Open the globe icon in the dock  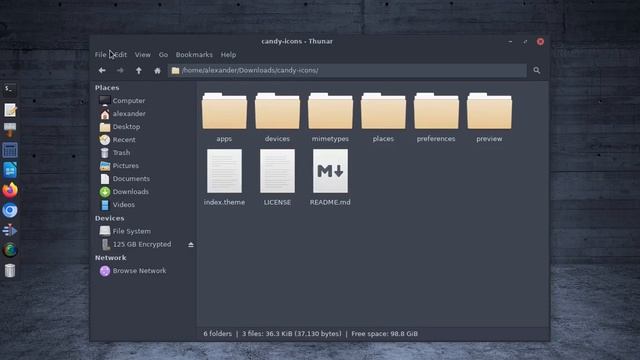tap(10, 250)
